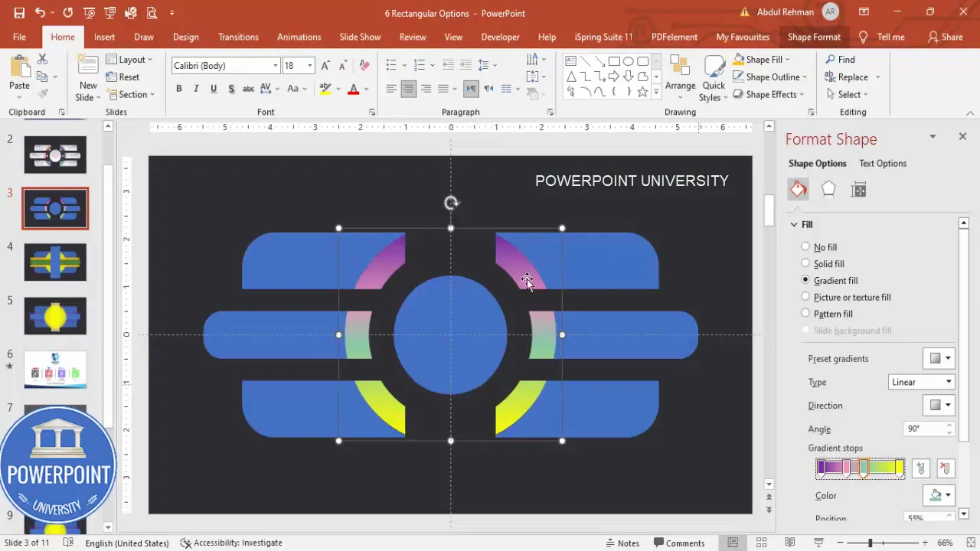This screenshot has height=551, width=980.
Task: Click the Paste clipboard icon
Action: (x=19, y=67)
